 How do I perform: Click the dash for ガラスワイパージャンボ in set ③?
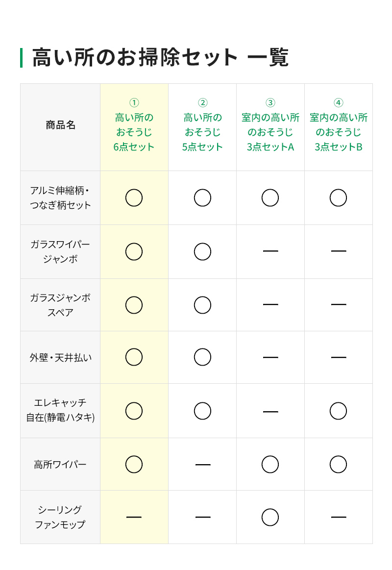pyautogui.click(x=270, y=251)
